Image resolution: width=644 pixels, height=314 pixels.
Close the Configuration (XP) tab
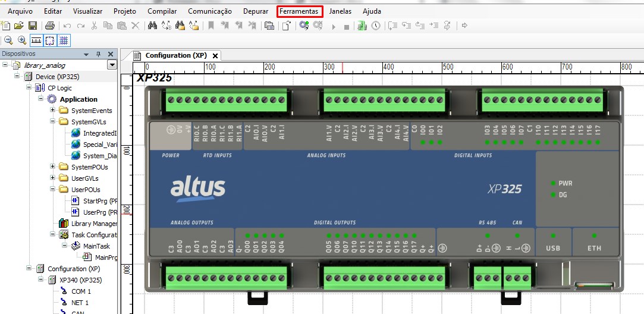215,56
